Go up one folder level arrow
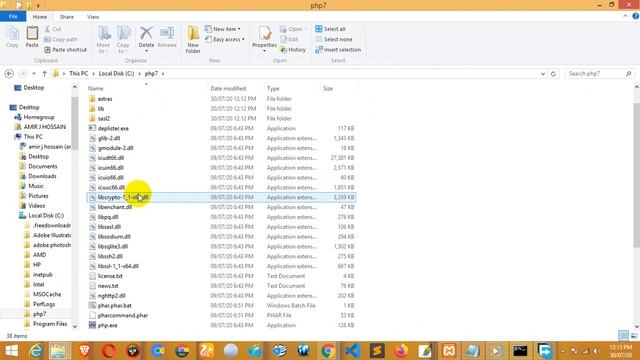This screenshot has width=640, height=360. 44,73
